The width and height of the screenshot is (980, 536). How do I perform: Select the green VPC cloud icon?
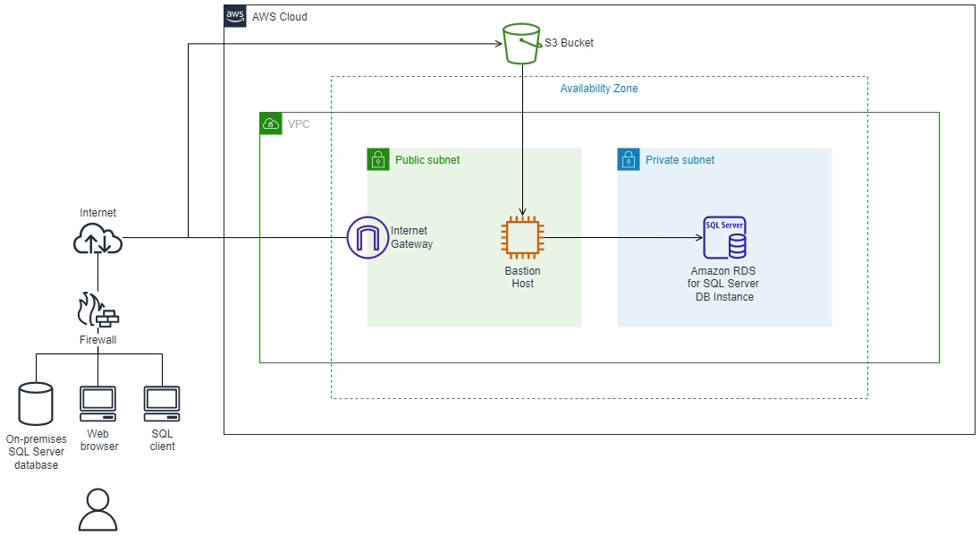point(270,123)
